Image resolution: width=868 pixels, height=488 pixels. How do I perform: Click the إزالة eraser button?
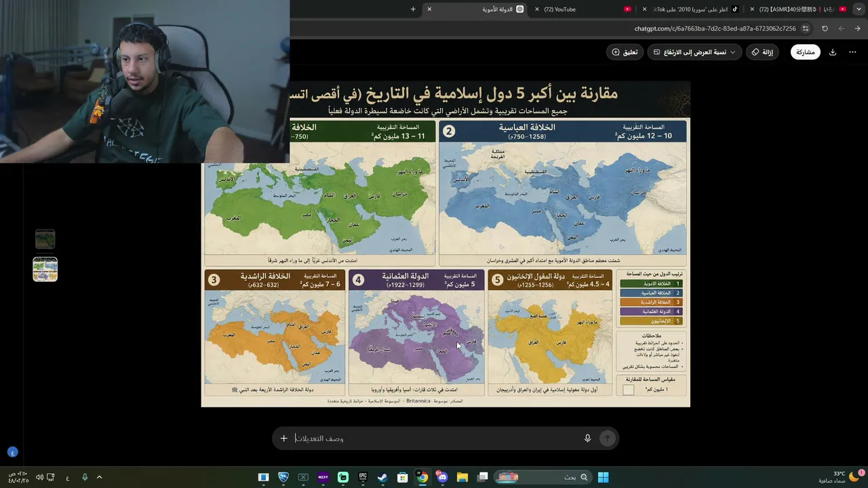tap(763, 52)
